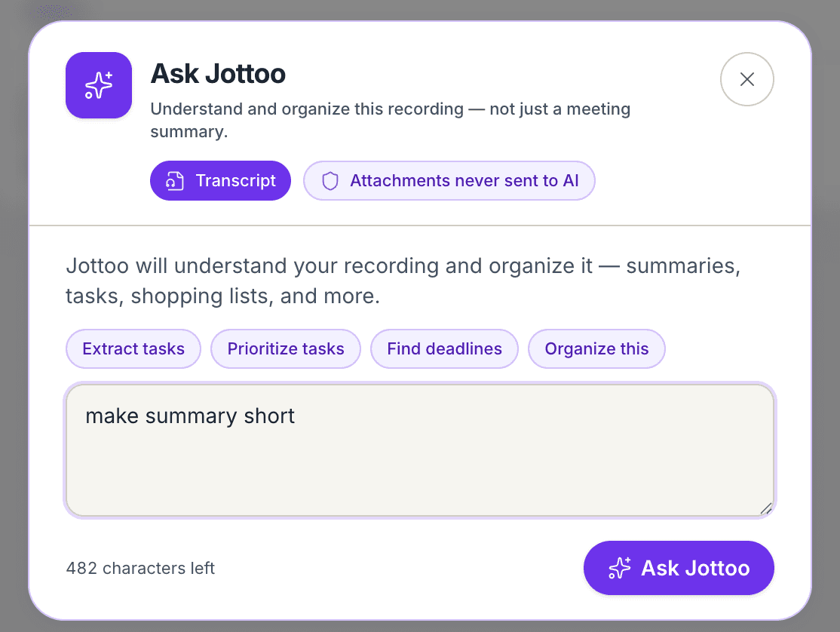Click the Jottoo will understand your recording description

403,281
